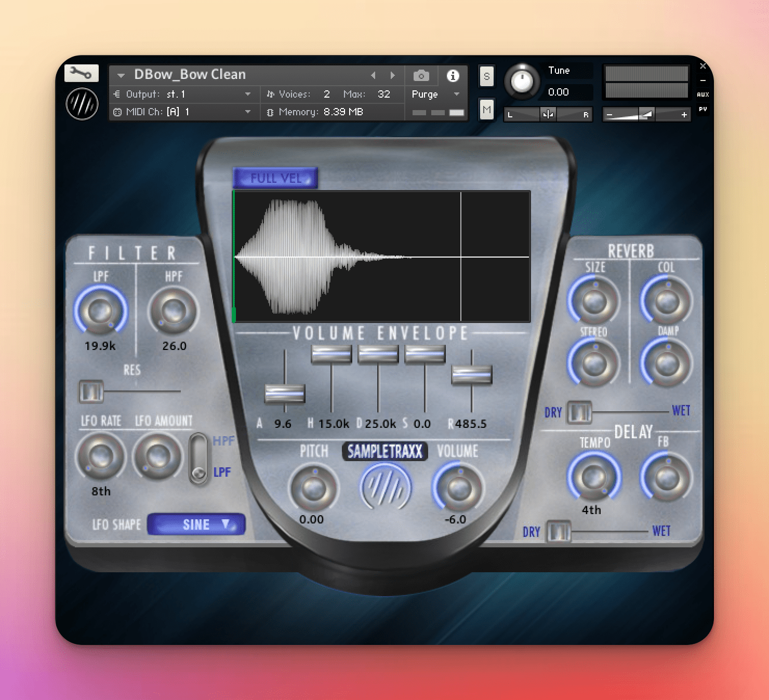Click the round Sampletraxx logo button
Viewport: 769px width, 700px height.
coord(386,487)
